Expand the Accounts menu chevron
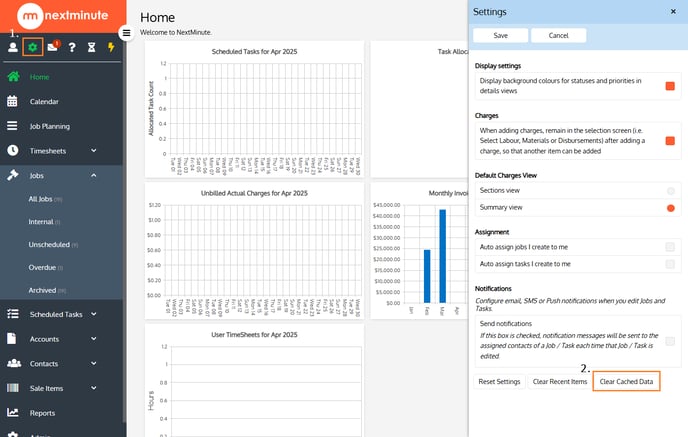The height and width of the screenshot is (437, 688). 93,338
